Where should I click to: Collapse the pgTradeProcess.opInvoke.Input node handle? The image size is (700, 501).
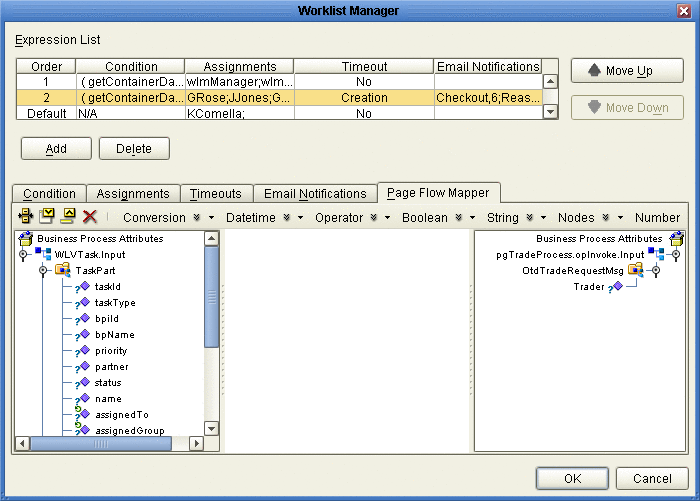[676, 255]
